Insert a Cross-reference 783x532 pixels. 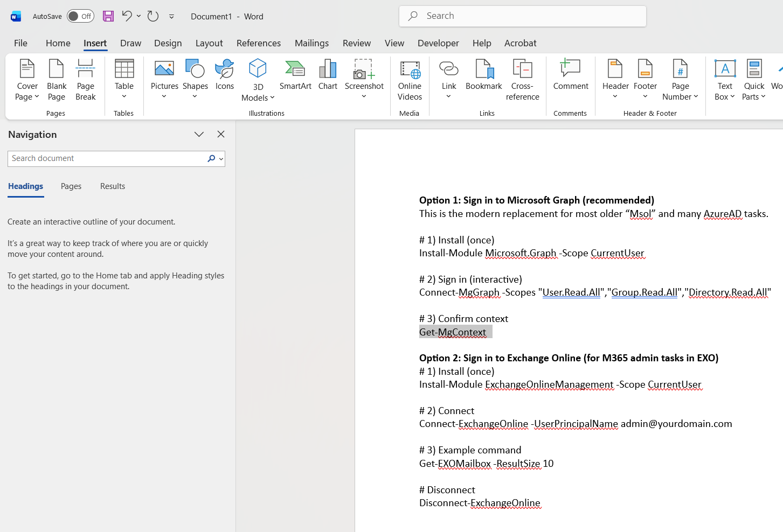click(x=522, y=80)
